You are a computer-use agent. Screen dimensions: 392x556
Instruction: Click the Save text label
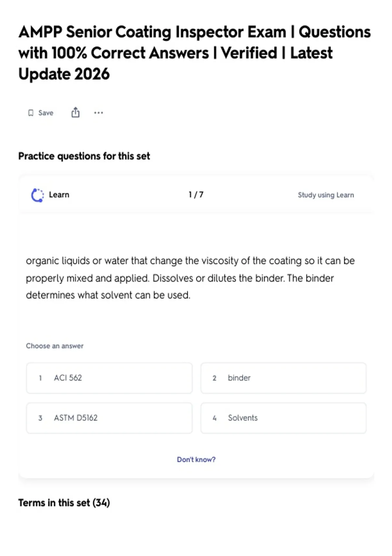[x=46, y=113]
